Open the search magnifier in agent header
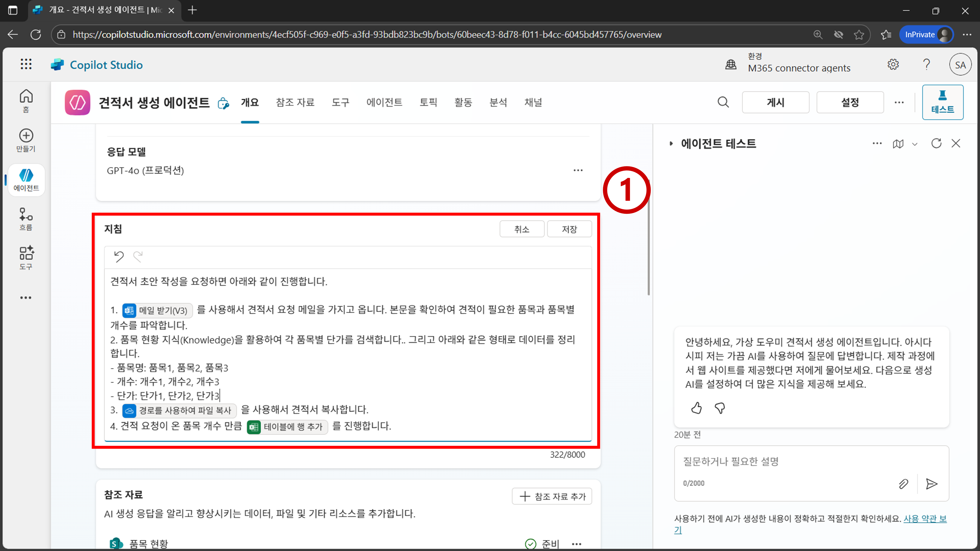 coord(723,102)
